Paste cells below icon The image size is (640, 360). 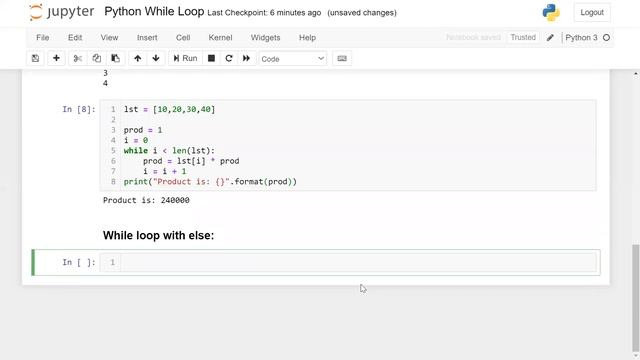pos(116,58)
